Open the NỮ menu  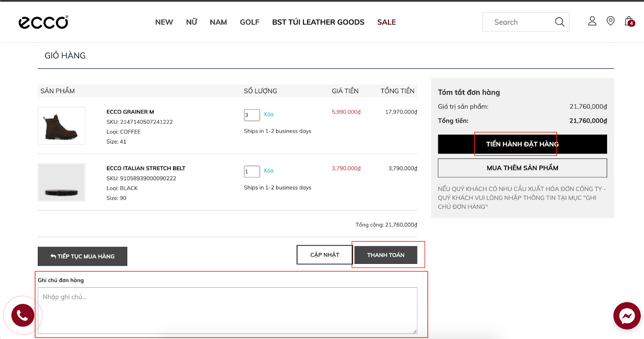coord(192,22)
